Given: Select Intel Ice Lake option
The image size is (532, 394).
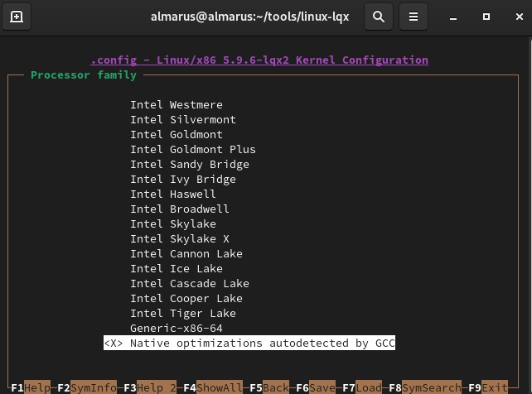Looking at the screenshot, I should [177, 269].
